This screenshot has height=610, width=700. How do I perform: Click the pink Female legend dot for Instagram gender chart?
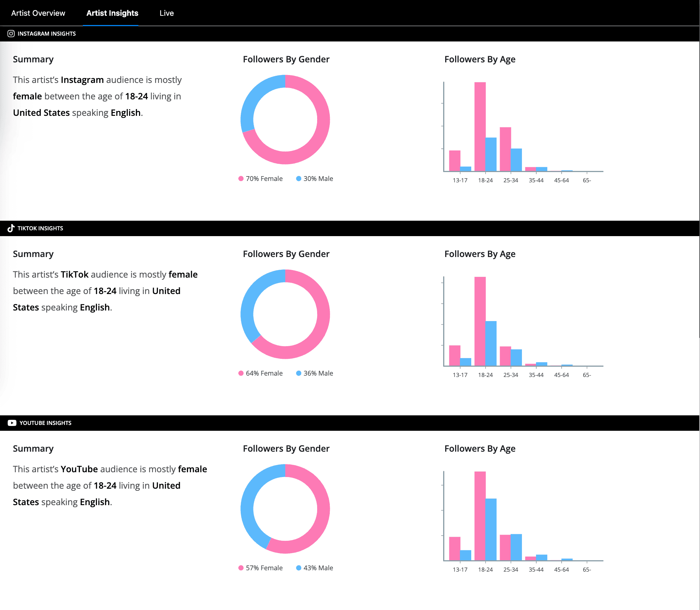(x=241, y=179)
